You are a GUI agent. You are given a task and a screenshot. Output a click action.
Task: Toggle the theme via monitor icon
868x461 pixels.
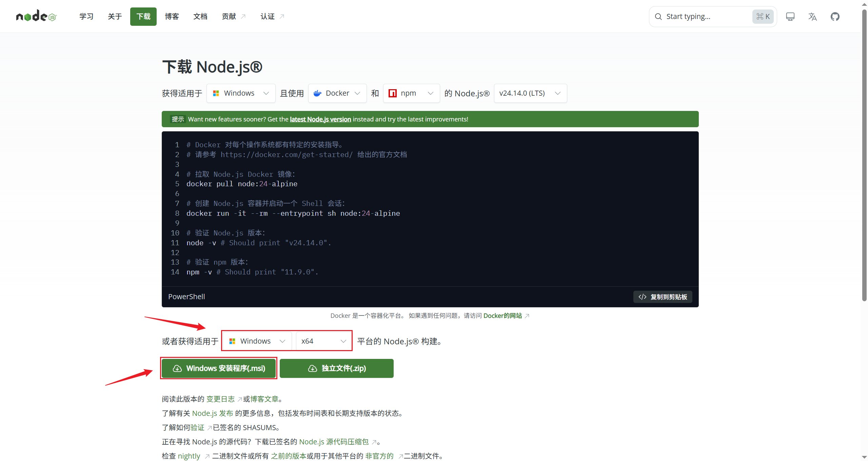pos(790,17)
